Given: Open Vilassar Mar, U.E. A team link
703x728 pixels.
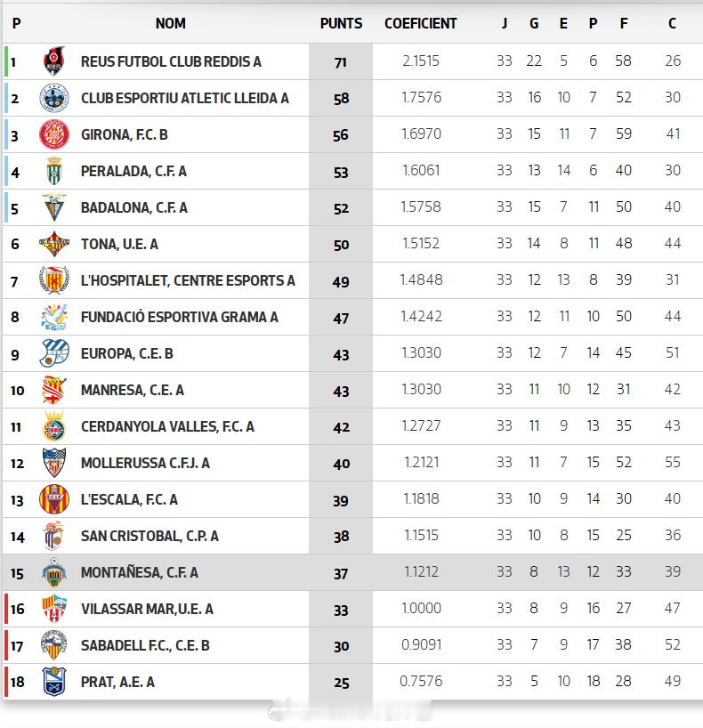Looking at the screenshot, I should point(147,609).
